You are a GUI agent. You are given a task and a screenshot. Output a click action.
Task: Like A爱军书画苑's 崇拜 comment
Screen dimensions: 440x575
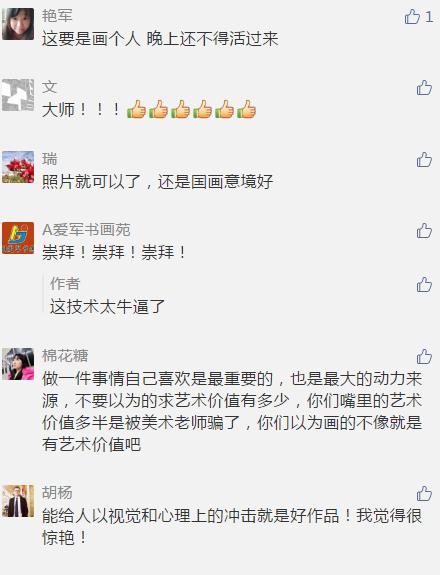(424, 231)
